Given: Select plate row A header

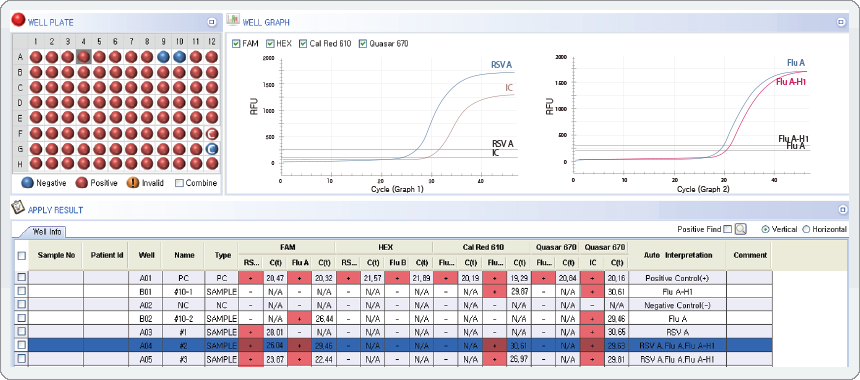Looking at the screenshot, I should pos(20,56).
